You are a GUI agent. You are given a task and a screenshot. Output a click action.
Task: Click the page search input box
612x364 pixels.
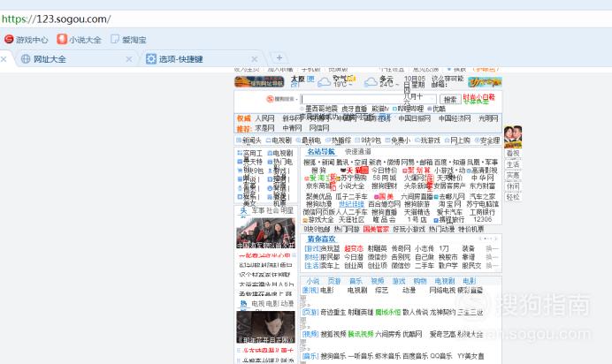(369, 99)
